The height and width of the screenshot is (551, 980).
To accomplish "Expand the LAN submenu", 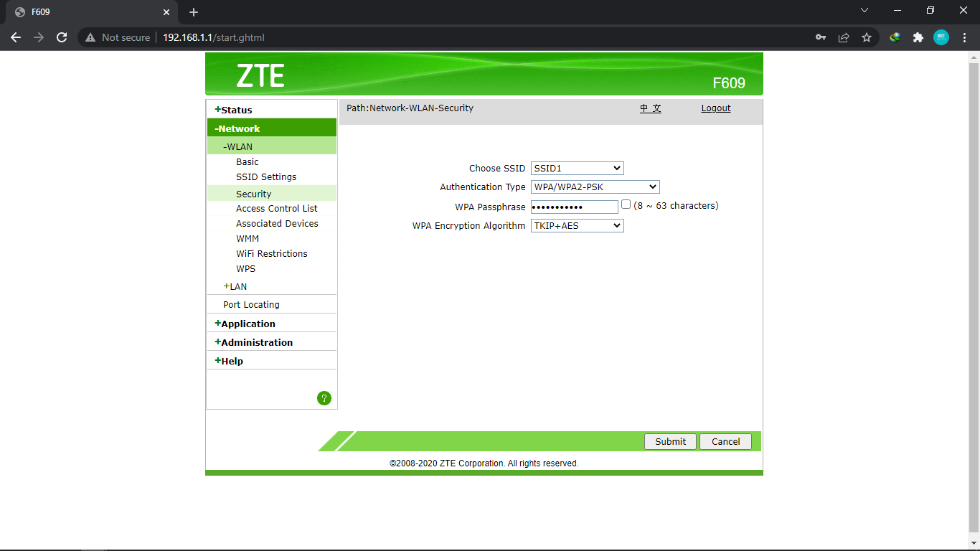I will click(235, 286).
